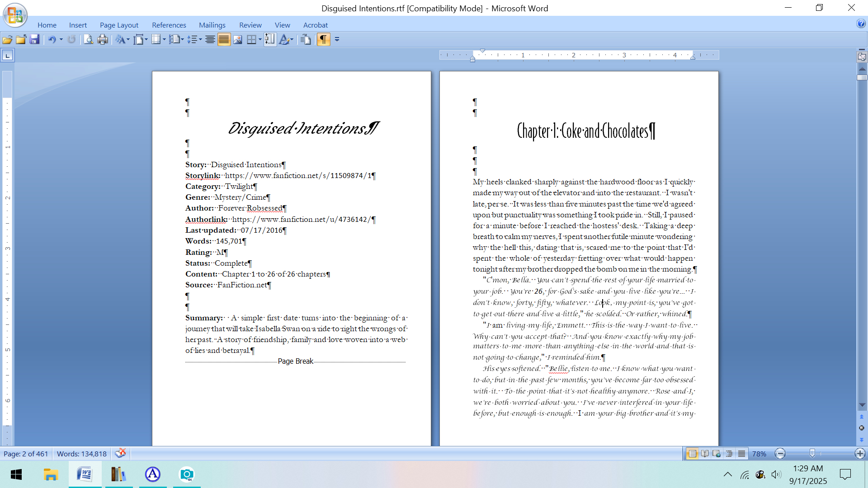868x488 pixels.
Task: Open the Review ribbon tab
Action: point(250,25)
